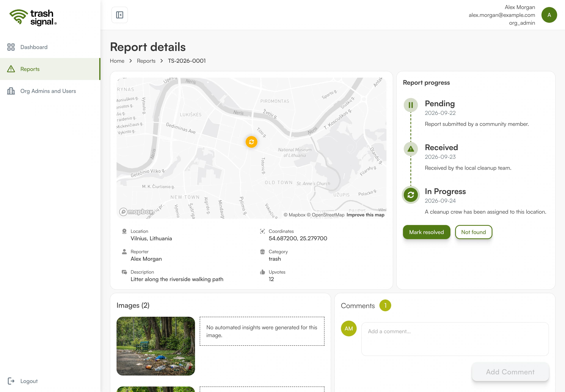Focus the Add a comment text field
The image size is (565, 392).
pos(455,339)
